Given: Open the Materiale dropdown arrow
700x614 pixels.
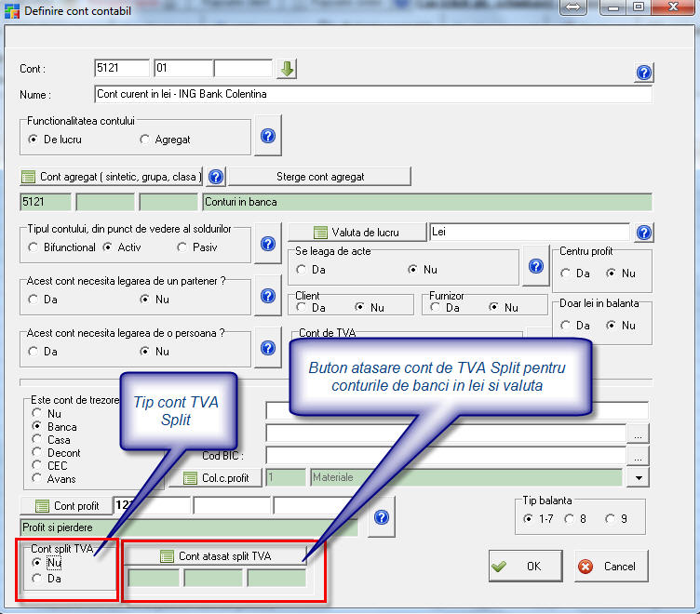Looking at the screenshot, I should tap(639, 478).
